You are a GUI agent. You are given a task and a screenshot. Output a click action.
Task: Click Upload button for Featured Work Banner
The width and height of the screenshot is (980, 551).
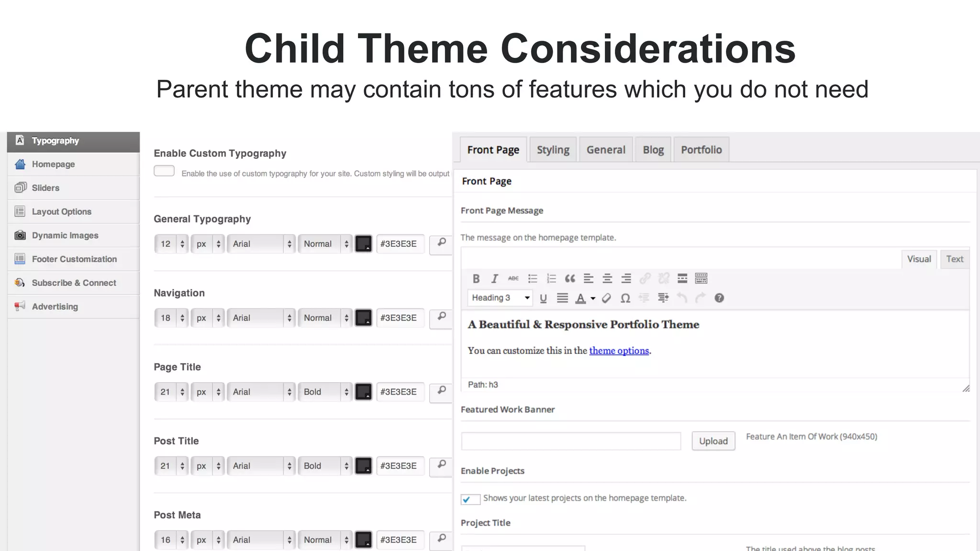[x=713, y=441]
